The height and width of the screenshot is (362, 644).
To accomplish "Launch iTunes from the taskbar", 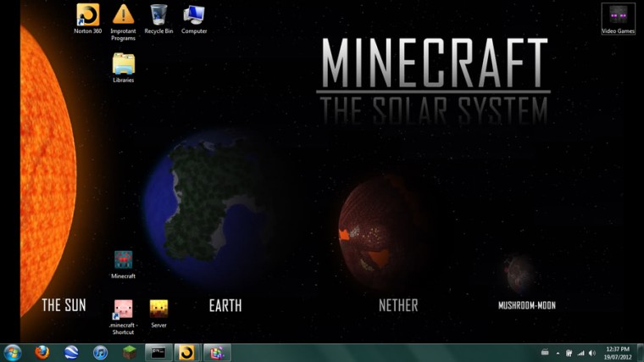I will pos(100,353).
